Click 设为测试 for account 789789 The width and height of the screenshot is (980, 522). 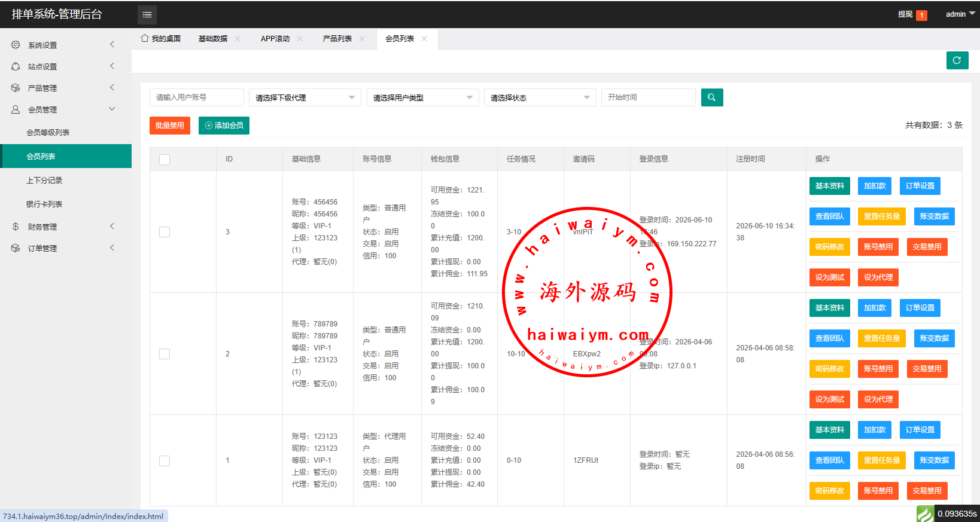(x=830, y=399)
